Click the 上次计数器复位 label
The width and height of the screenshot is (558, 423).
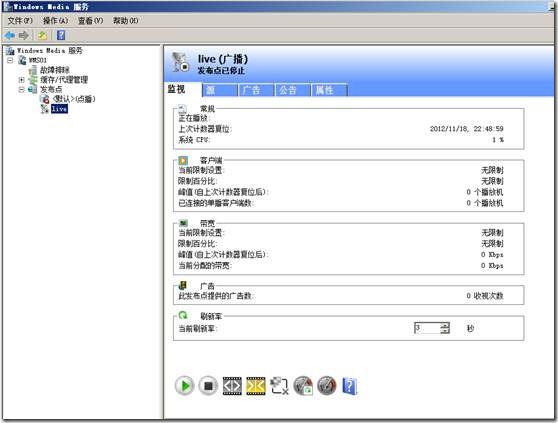pyautogui.click(x=205, y=129)
